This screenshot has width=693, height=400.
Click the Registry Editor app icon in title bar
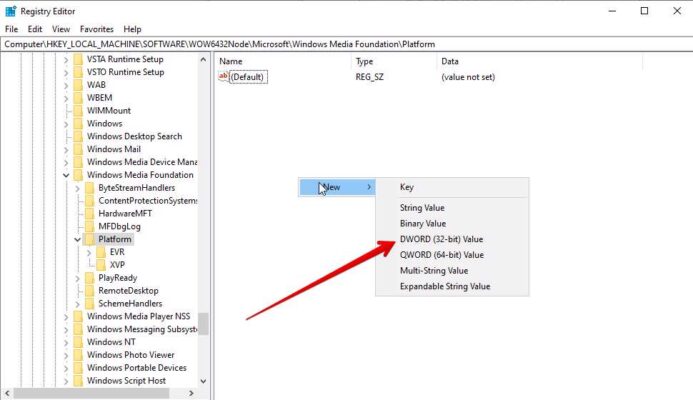coord(10,11)
